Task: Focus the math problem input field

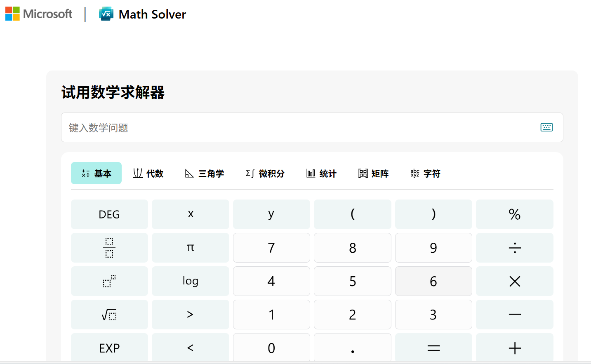Action: (x=312, y=127)
